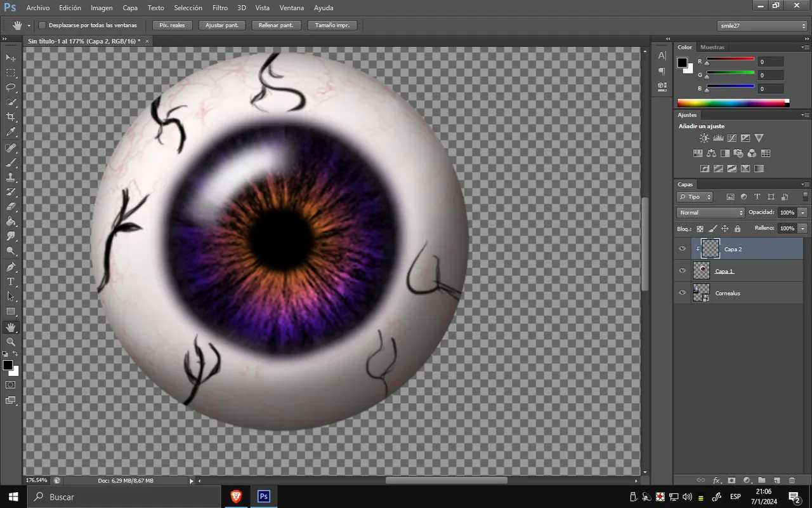Switch to the Muestras tab
Screen dimensions: 812x508
[x=712, y=47]
